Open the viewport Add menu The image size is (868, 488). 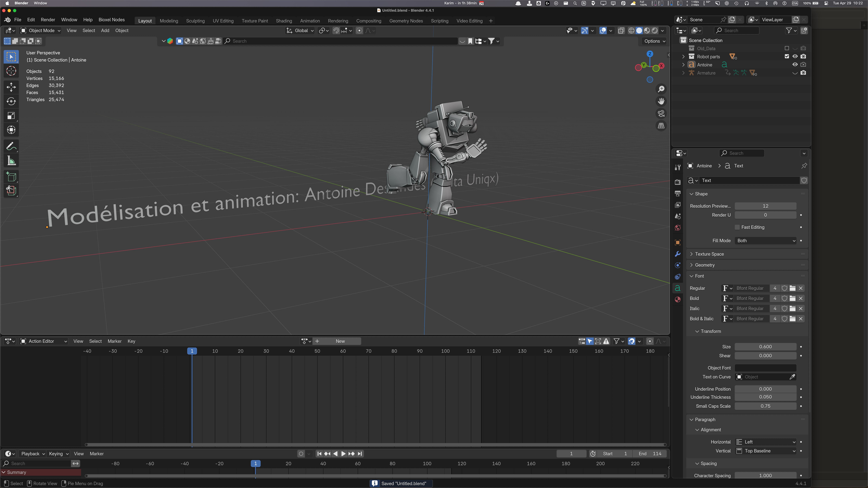[x=105, y=31]
